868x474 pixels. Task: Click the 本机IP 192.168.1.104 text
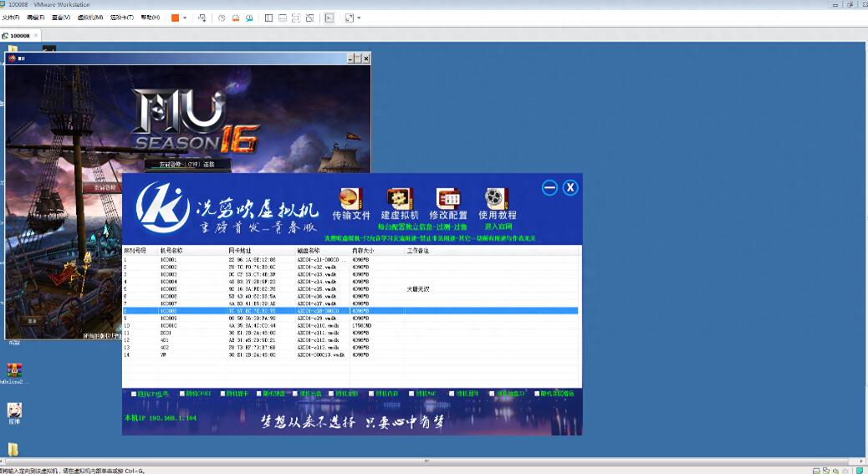(160, 418)
